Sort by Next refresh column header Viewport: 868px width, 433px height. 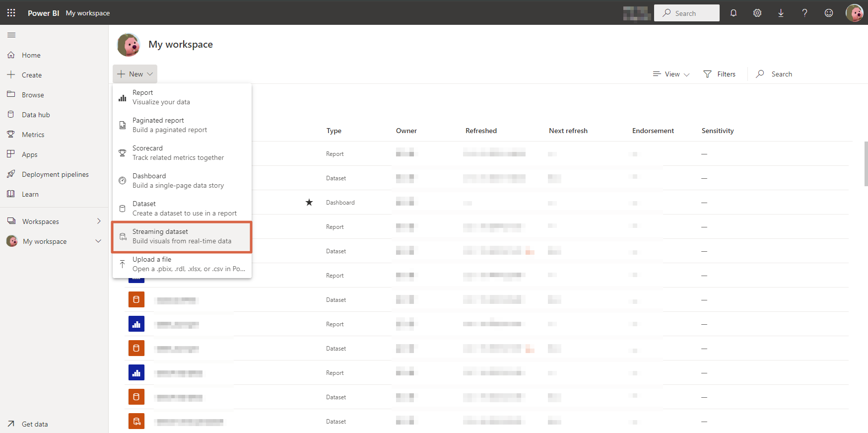568,131
